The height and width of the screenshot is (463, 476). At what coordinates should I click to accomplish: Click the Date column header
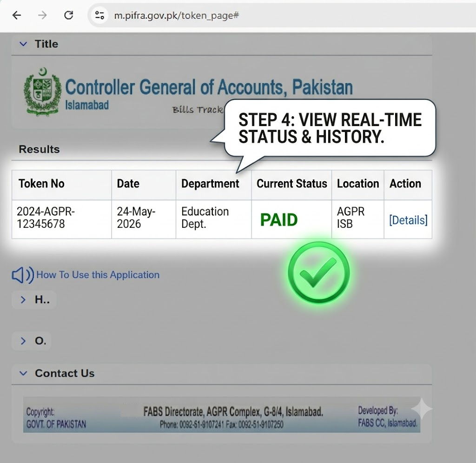tap(128, 184)
